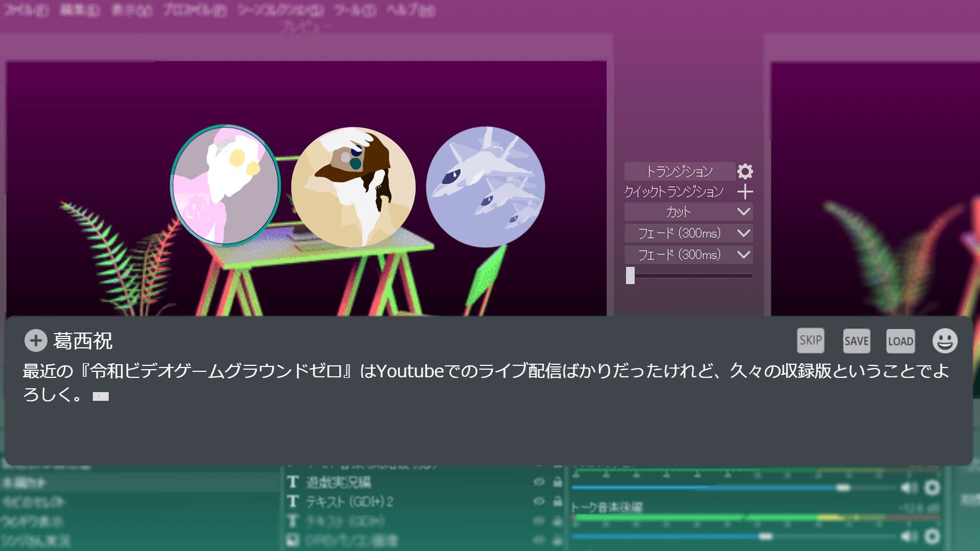Click the T text icon of テキスト (GDI+) 2
The width and height of the screenshot is (980, 551).
pyautogui.click(x=293, y=501)
